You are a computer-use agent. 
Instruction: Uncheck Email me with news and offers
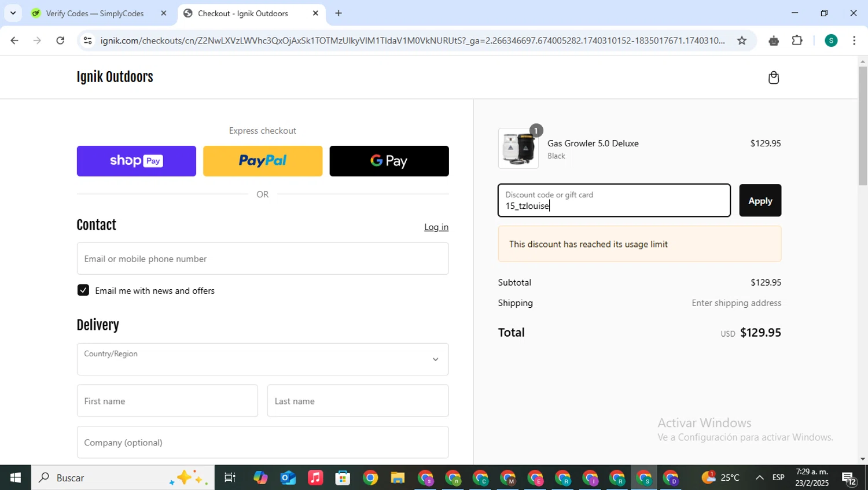pyautogui.click(x=83, y=290)
